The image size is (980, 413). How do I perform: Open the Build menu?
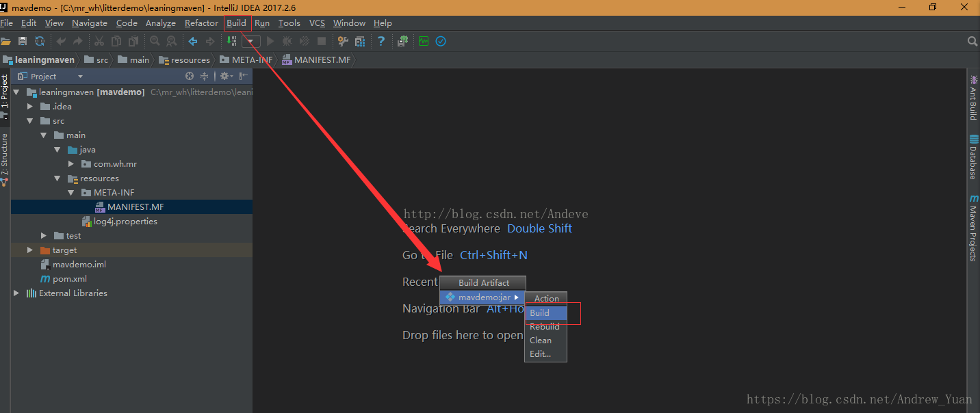pyautogui.click(x=236, y=23)
